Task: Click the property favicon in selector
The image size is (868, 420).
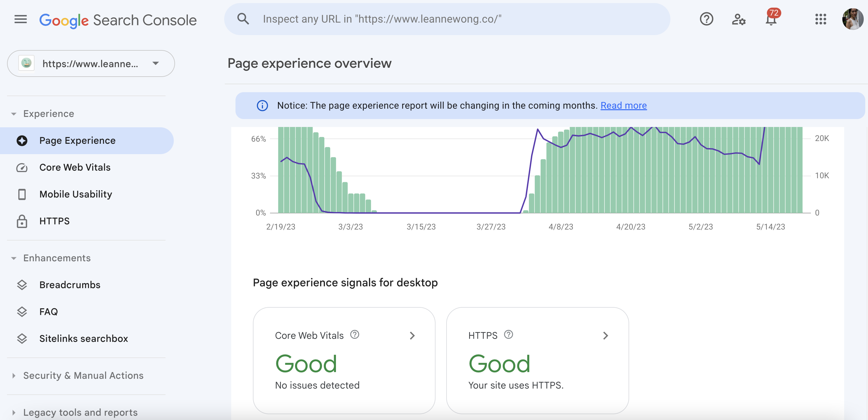Action: click(27, 63)
